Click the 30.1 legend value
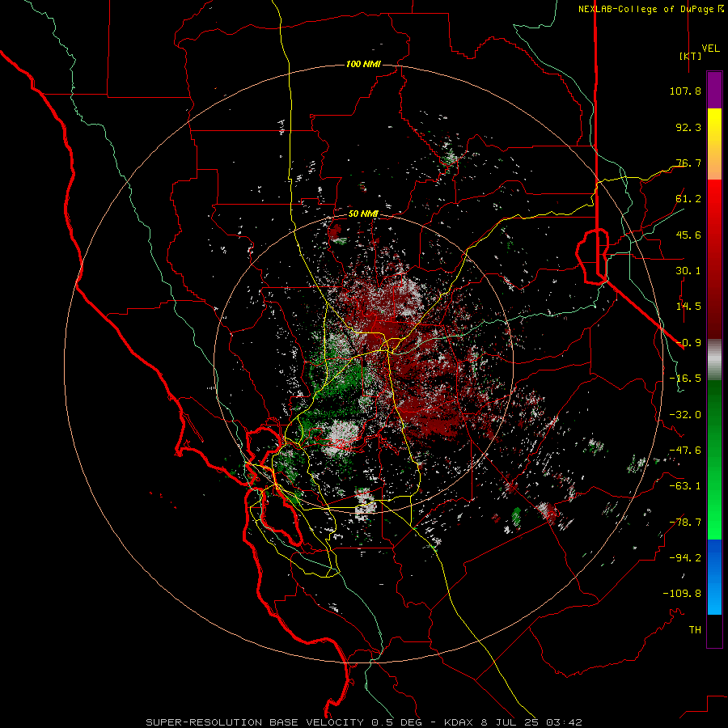This screenshot has width=728, height=728. [x=688, y=271]
